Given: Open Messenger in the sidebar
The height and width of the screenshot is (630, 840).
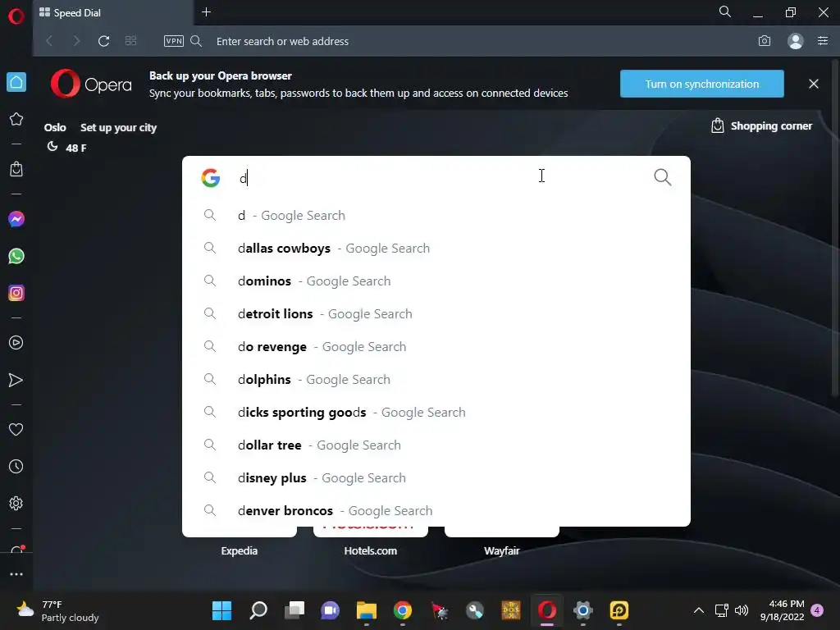Looking at the screenshot, I should pos(16,219).
